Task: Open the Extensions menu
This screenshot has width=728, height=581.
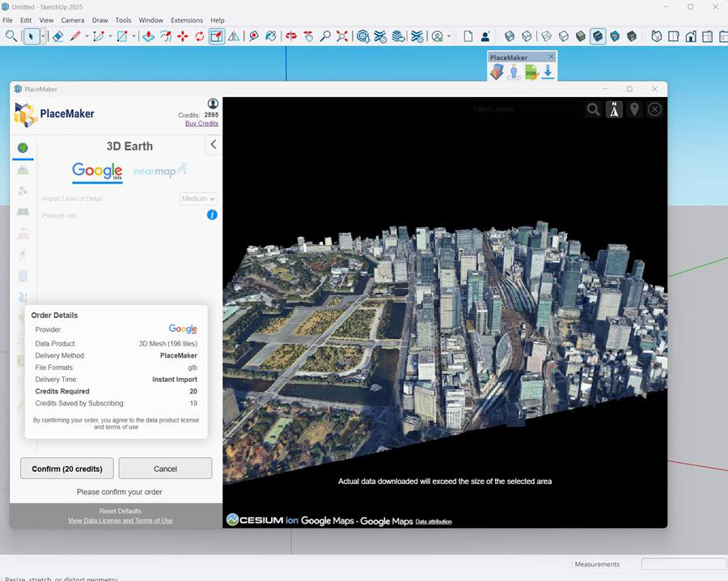Action: point(187,20)
